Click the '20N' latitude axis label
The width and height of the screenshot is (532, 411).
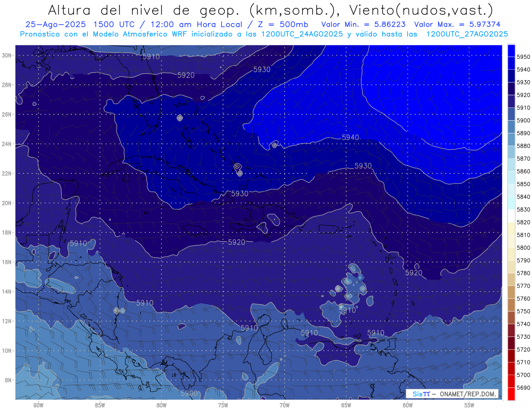point(6,203)
